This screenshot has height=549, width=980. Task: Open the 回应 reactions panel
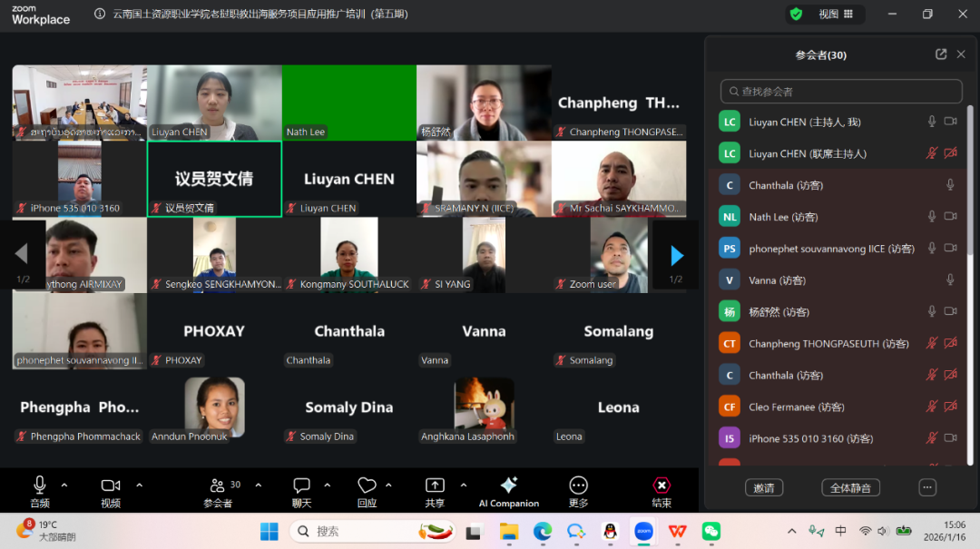coord(367,485)
